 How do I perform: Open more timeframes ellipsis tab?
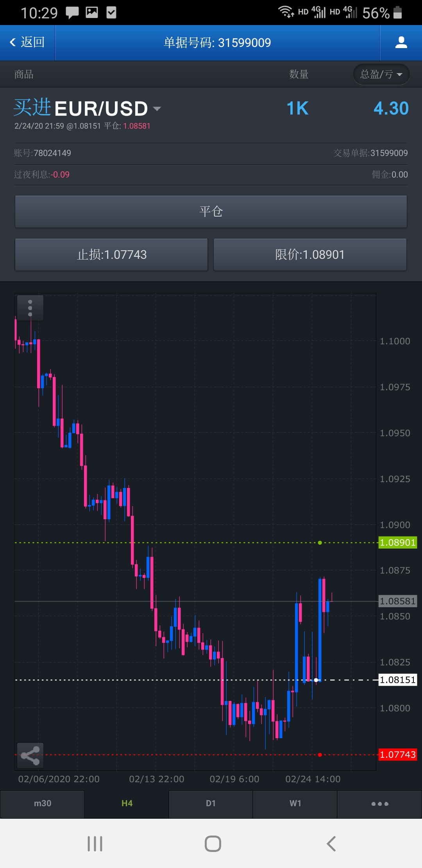380,803
